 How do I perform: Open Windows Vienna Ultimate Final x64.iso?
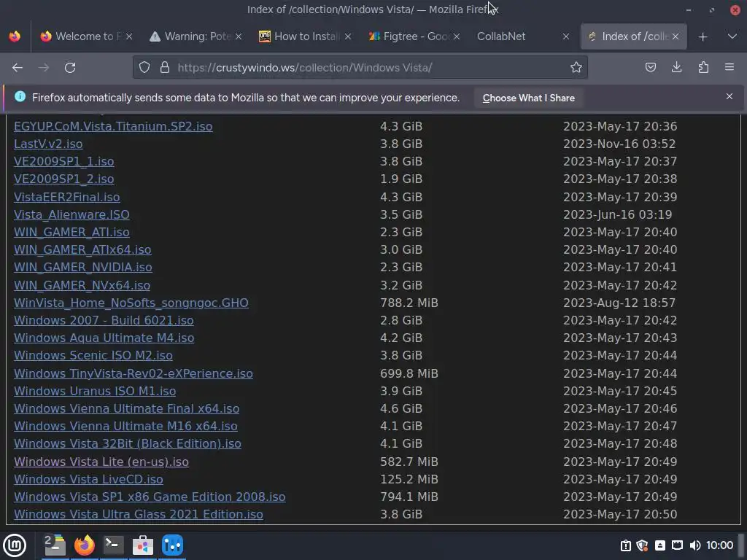pyautogui.click(x=127, y=408)
